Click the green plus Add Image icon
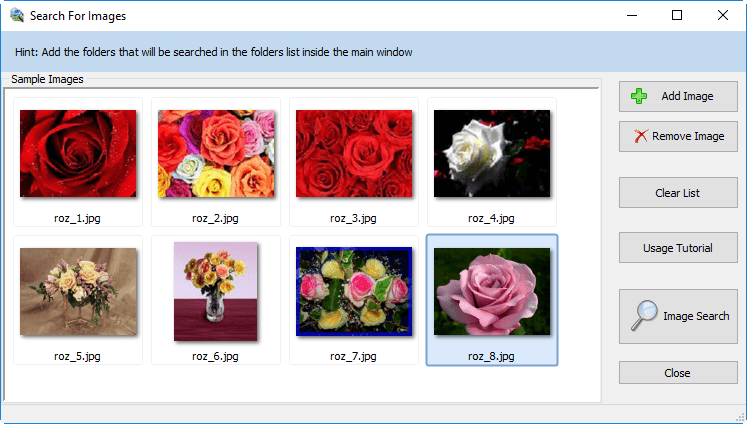The height and width of the screenshot is (424, 747). click(x=639, y=96)
